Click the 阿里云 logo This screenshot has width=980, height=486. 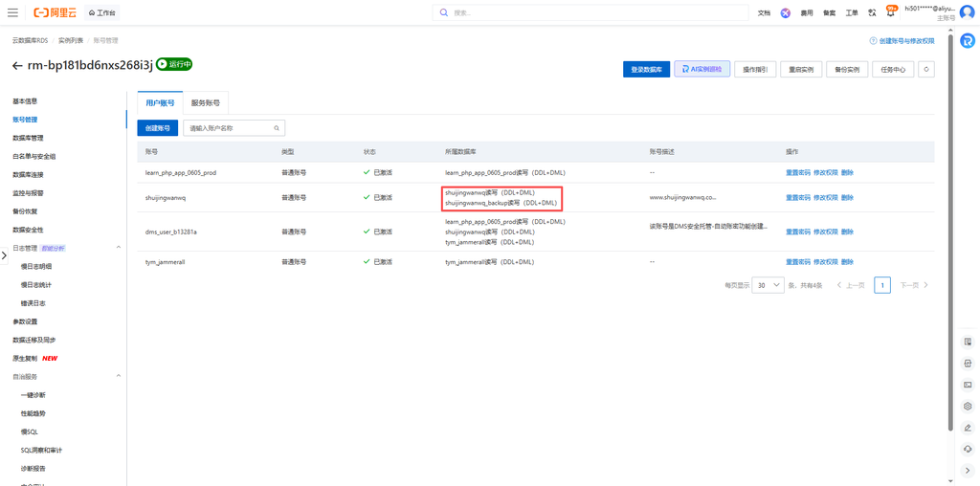click(x=55, y=12)
